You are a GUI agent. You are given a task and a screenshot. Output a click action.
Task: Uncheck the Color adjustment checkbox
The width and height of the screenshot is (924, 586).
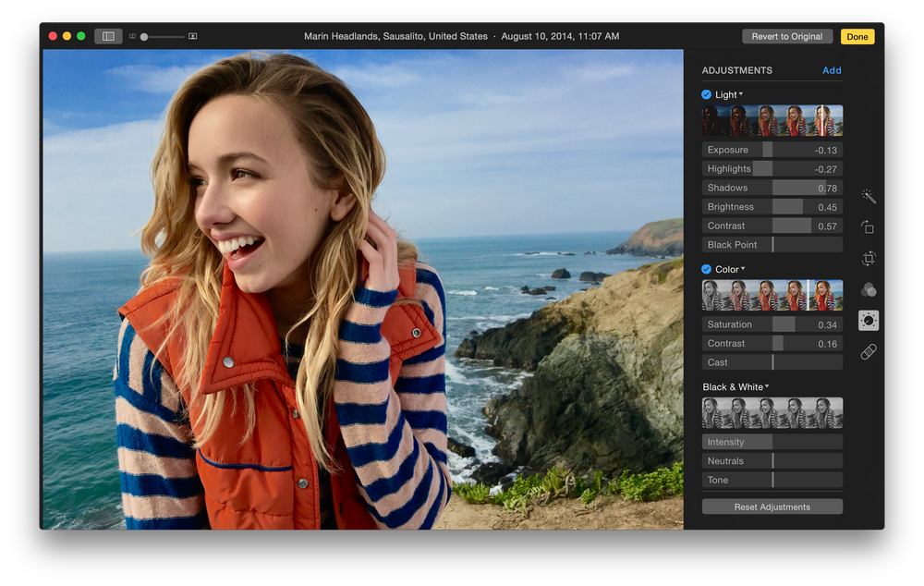(x=707, y=269)
